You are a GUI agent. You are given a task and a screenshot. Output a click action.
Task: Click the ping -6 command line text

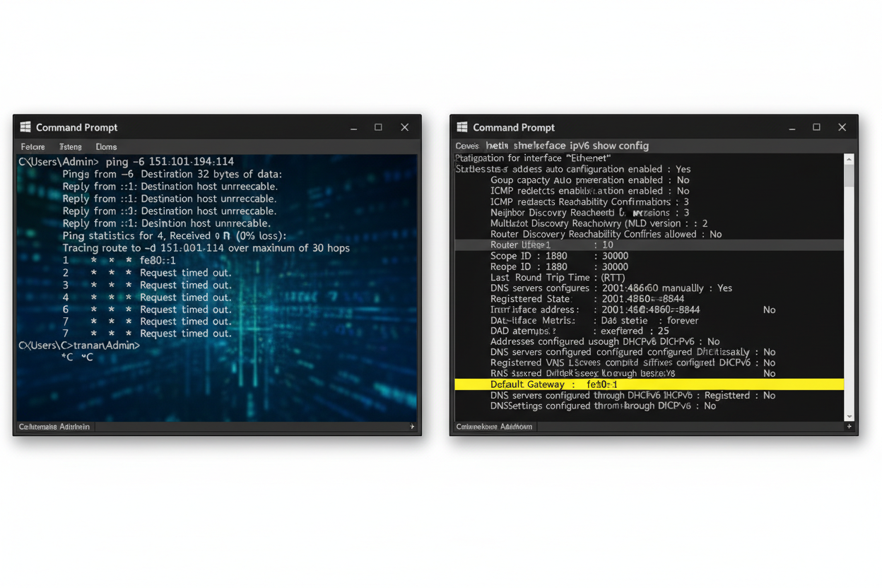pos(170,162)
